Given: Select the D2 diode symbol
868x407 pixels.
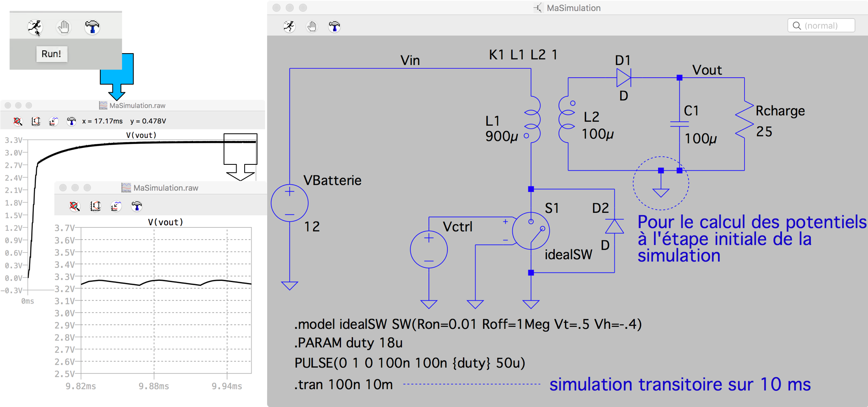Looking at the screenshot, I should click(615, 226).
